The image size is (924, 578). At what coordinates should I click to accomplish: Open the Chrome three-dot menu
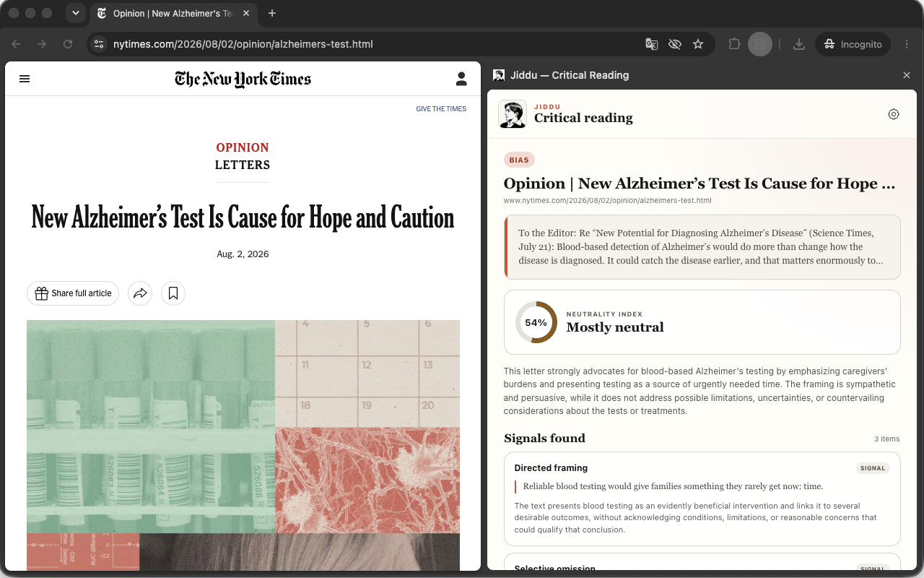pos(907,44)
